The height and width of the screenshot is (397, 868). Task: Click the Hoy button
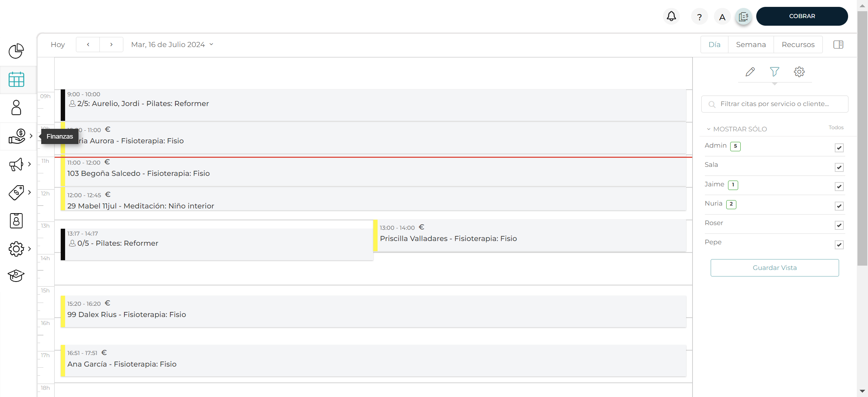pos(58,45)
